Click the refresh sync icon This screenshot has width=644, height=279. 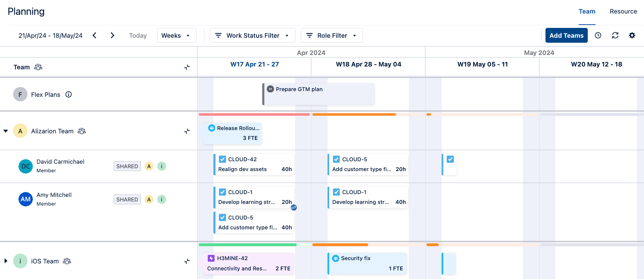[x=615, y=35]
